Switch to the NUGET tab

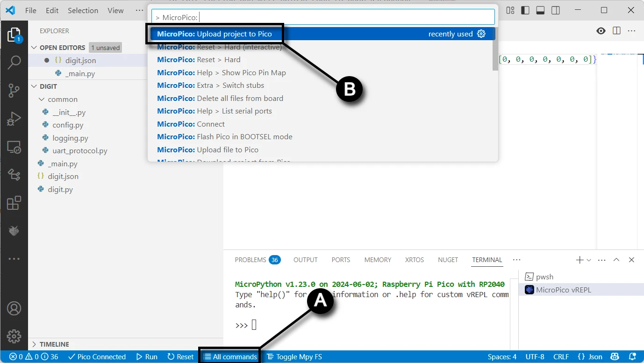pos(448,260)
